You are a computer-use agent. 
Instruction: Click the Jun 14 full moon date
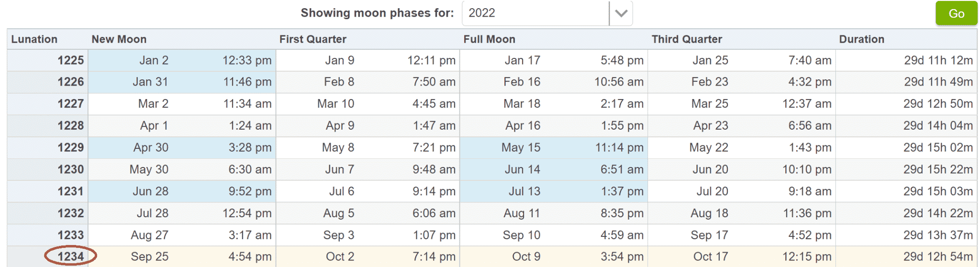[523, 169]
